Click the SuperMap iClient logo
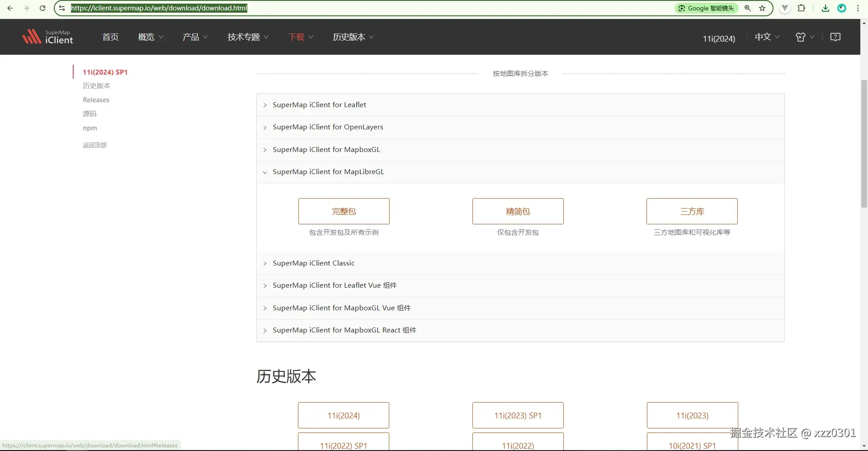The image size is (868, 451). tap(47, 37)
